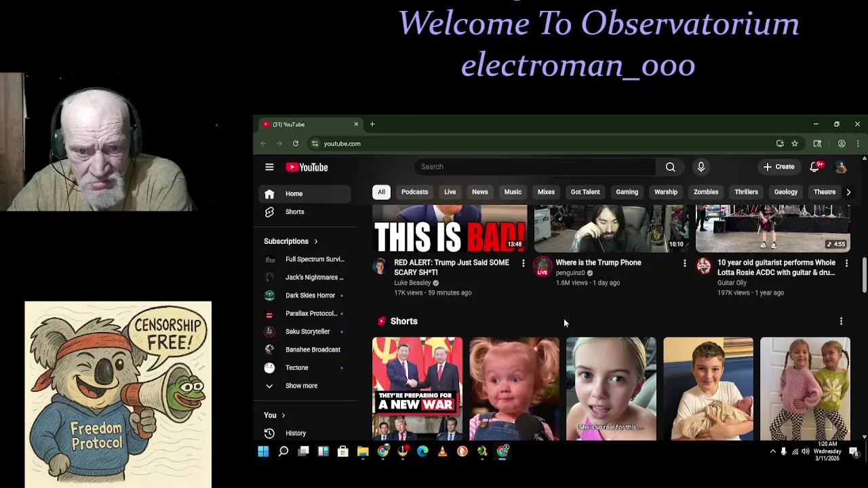This screenshot has height=488, width=868.
Task: Go to Home in the sidebar
Action: point(304,194)
